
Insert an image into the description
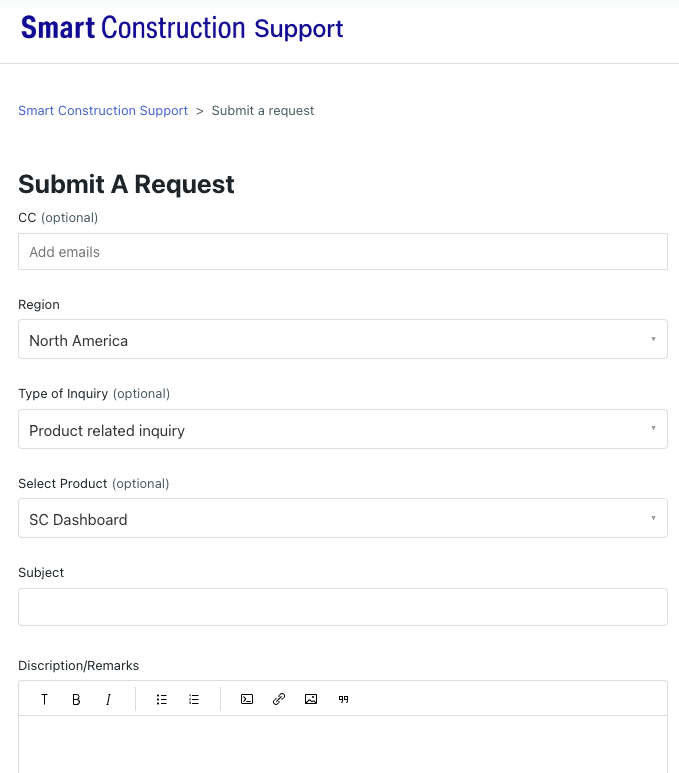point(311,699)
